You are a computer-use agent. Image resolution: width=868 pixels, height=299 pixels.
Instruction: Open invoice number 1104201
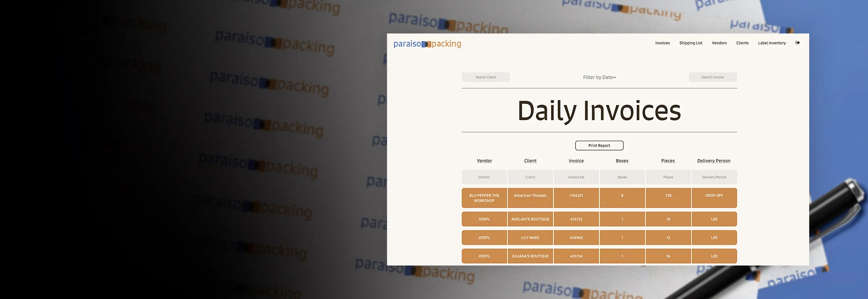576,198
